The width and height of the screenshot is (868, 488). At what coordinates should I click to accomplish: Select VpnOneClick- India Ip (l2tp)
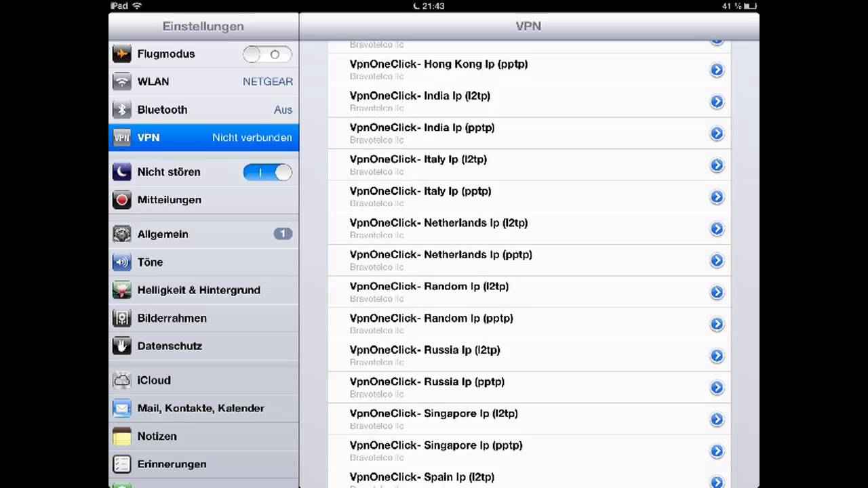[529, 102]
